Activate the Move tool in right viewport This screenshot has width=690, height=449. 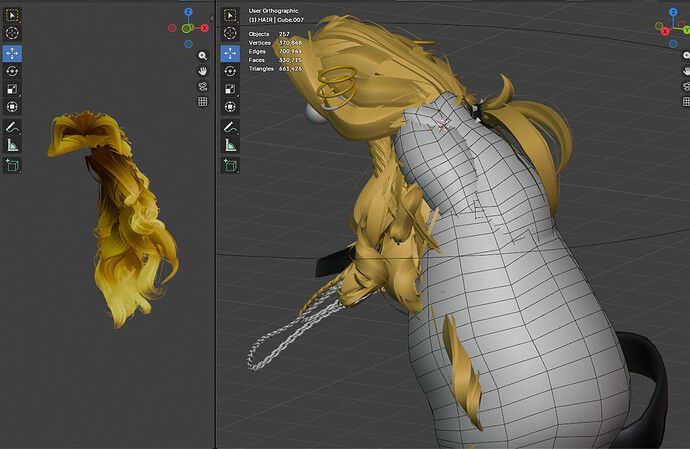(x=230, y=53)
